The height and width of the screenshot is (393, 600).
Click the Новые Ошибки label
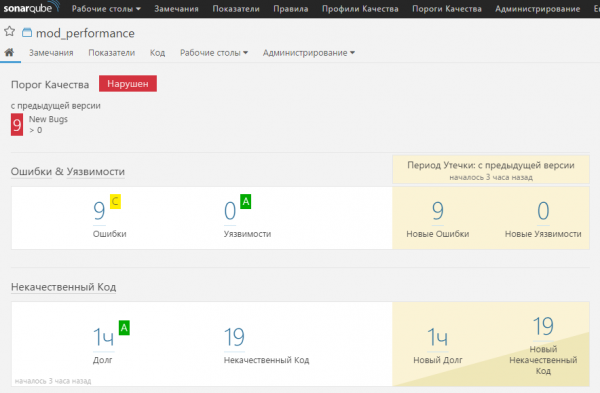(x=438, y=234)
